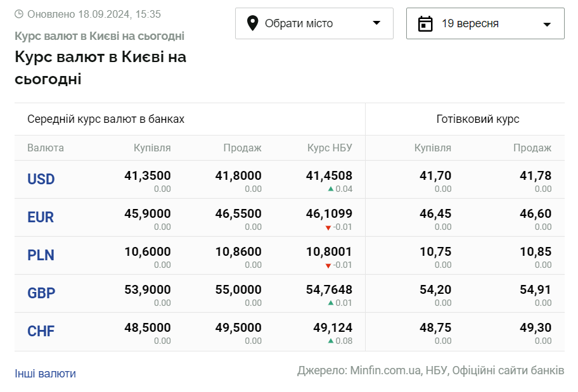Click the date selector's dropdown arrow
Screen dimensions: 578x392
coord(547,24)
